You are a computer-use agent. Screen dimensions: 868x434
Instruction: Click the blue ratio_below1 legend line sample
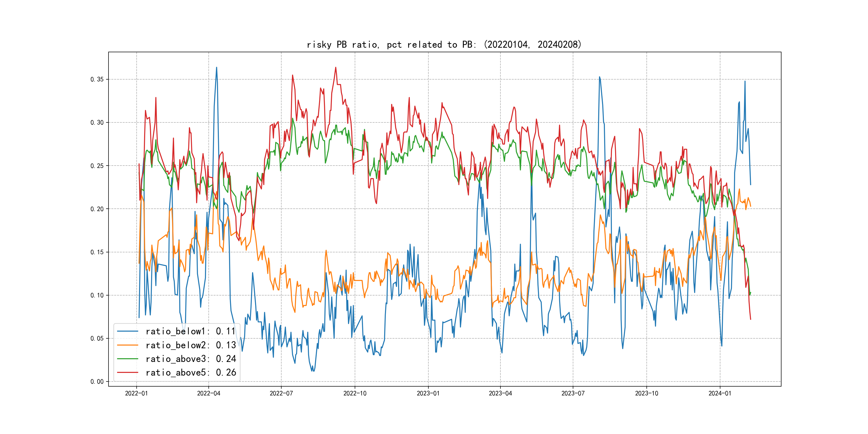(127, 331)
